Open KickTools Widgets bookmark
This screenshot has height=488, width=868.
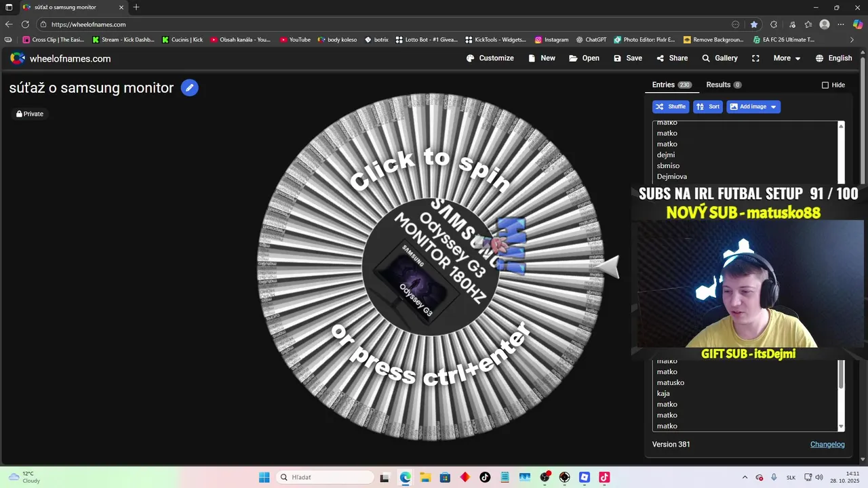[495, 39]
